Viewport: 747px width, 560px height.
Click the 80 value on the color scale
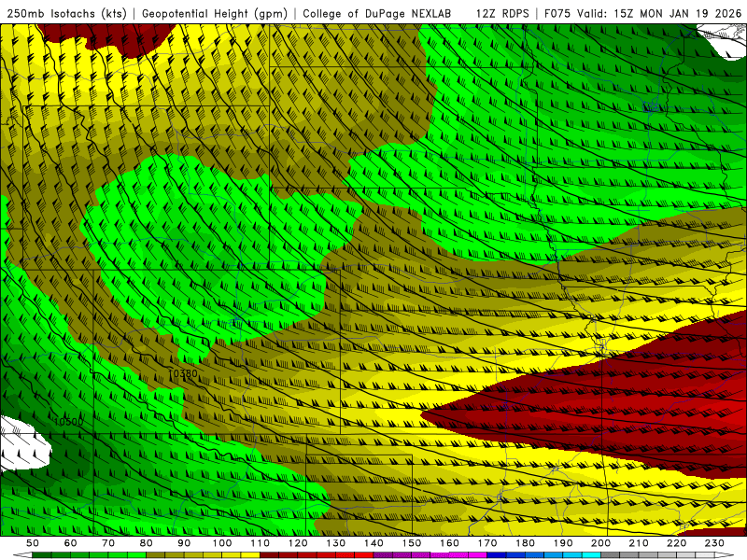pyautogui.click(x=147, y=543)
